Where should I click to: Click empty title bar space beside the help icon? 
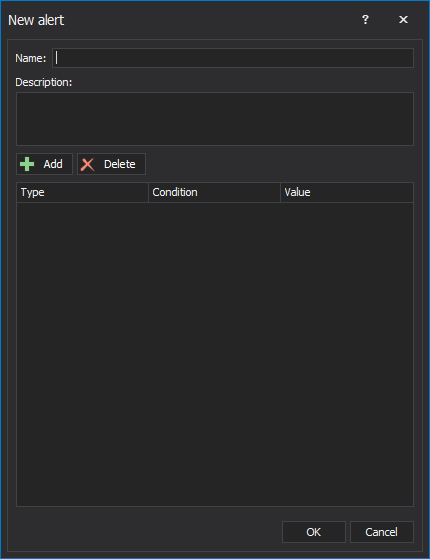[x=214, y=20]
